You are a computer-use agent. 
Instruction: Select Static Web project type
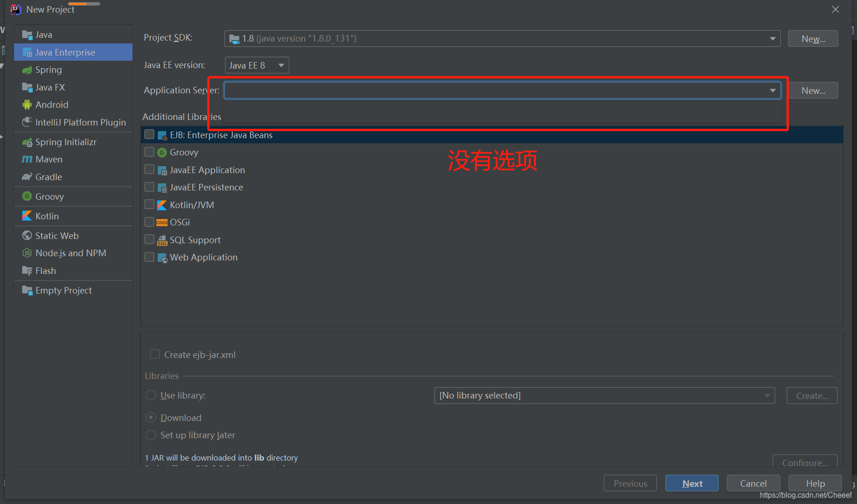tap(73, 236)
